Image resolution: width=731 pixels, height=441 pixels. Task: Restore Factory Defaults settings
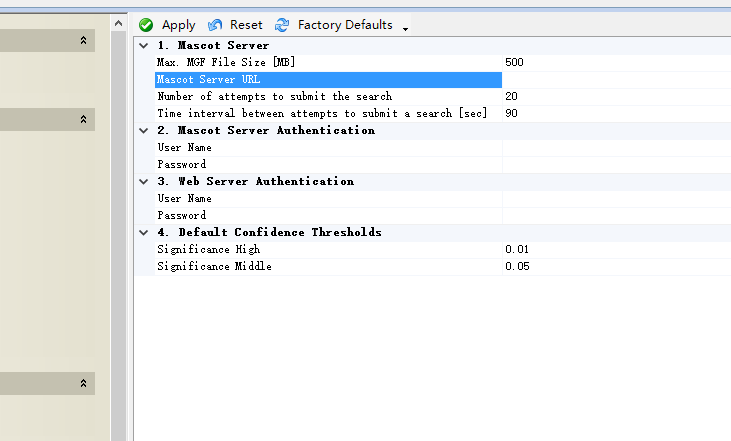(x=345, y=25)
